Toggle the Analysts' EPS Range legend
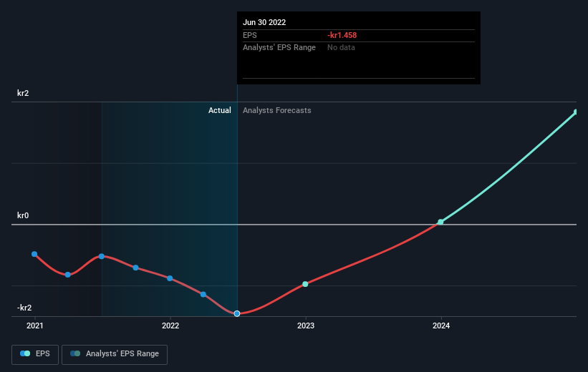 115,354
